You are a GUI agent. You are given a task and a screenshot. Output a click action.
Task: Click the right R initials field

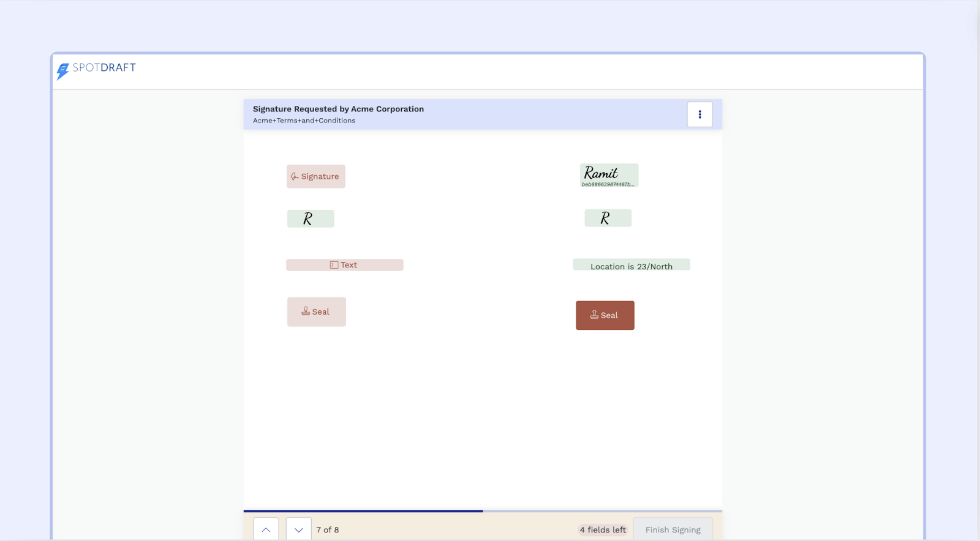pos(608,218)
